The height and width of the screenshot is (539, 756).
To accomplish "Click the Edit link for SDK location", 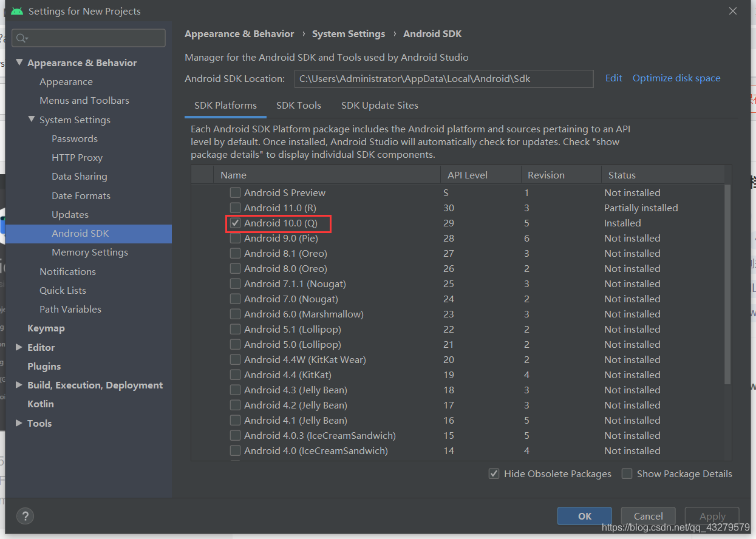I will click(613, 78).
